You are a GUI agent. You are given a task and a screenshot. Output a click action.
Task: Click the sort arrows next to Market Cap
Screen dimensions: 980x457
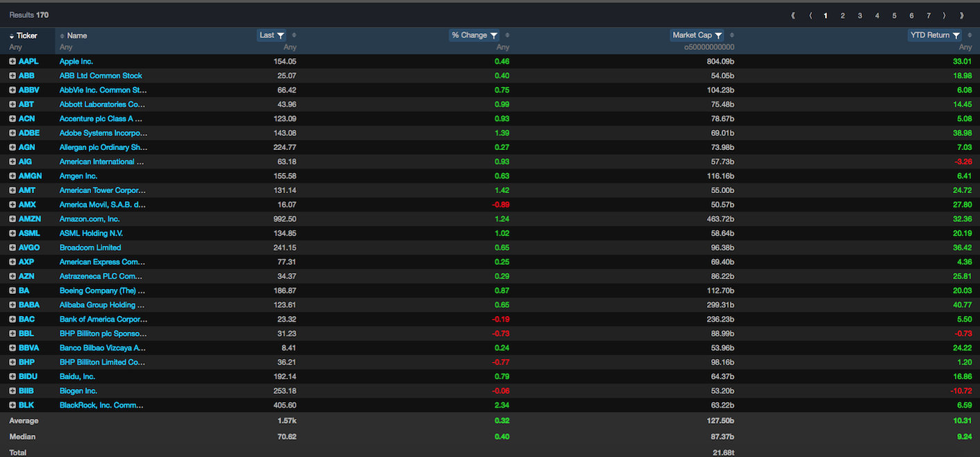(x=732, y=35)
